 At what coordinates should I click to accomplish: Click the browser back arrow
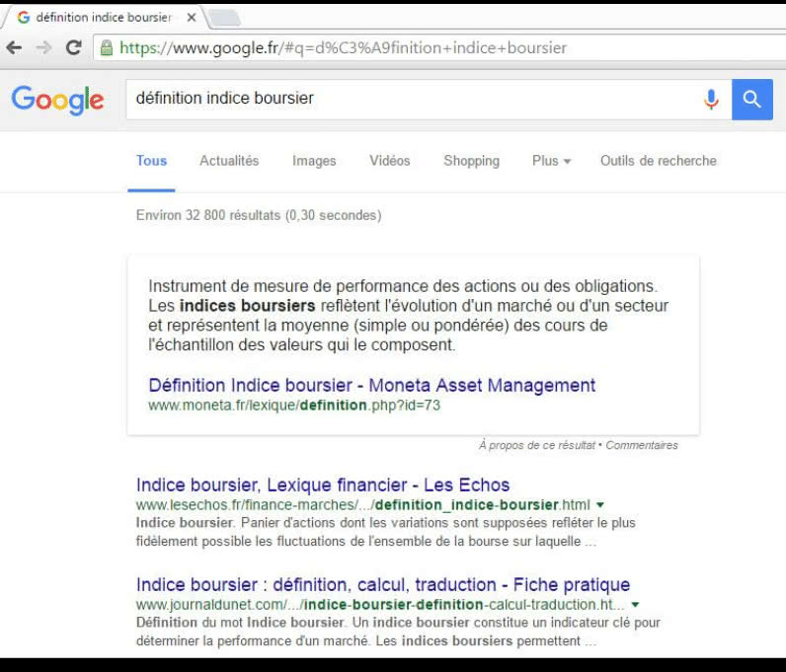pos(14,47)
